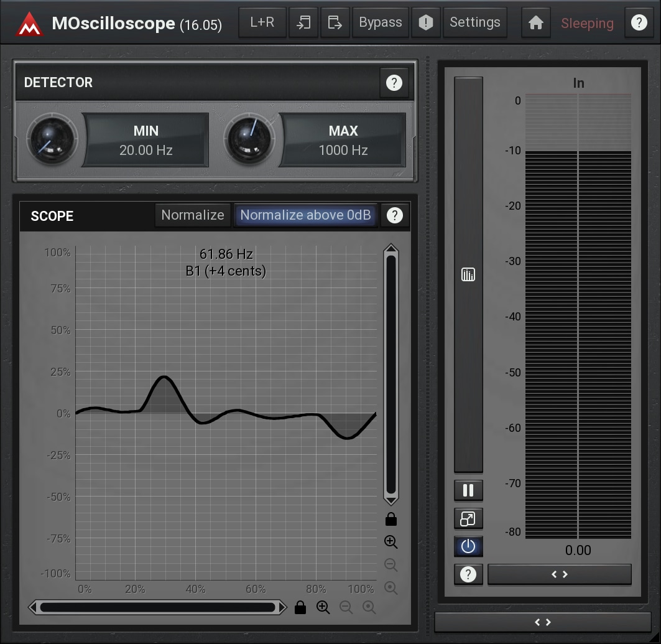Click the 0.00 input level value
661x644 pixels.
pyautogui.click(x=578, y=551)
